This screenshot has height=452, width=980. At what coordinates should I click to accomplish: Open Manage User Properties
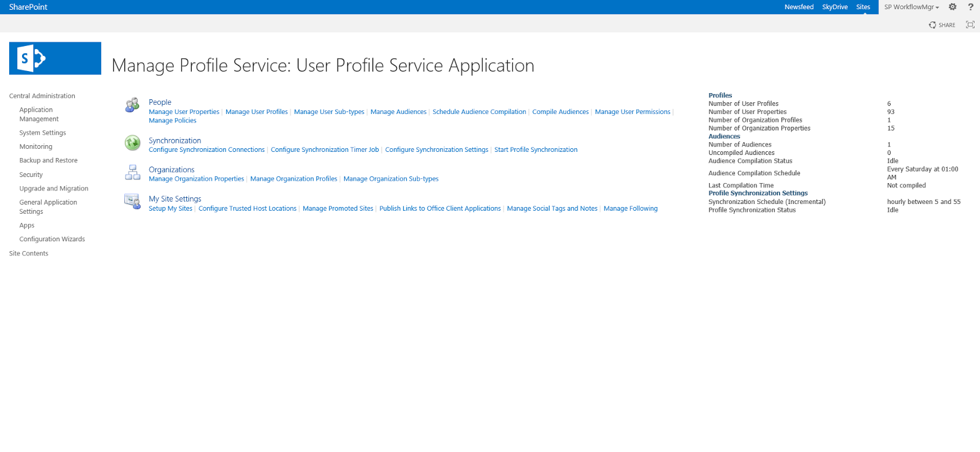tap(184, 112)
